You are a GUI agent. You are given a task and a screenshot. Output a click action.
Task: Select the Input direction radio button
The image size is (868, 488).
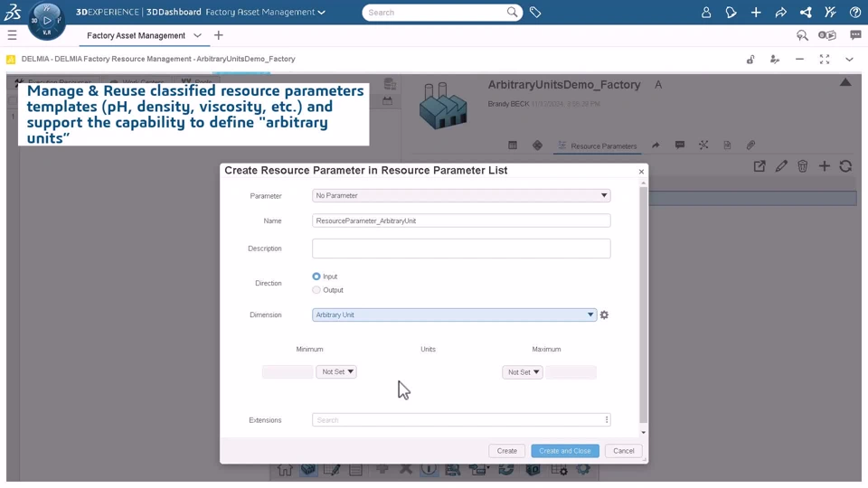click(316, 277)
